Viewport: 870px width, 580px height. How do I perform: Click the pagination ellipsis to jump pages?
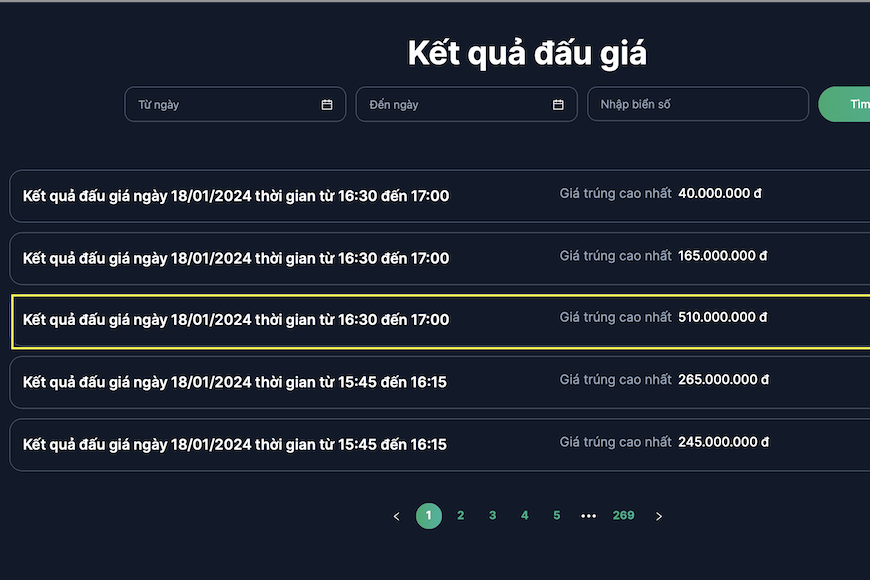588,516
